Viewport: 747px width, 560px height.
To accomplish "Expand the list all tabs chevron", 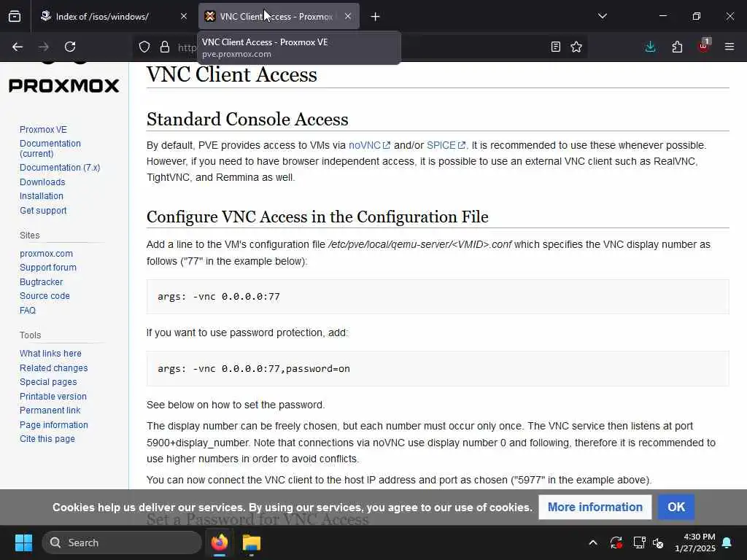I will coord(602,16).
